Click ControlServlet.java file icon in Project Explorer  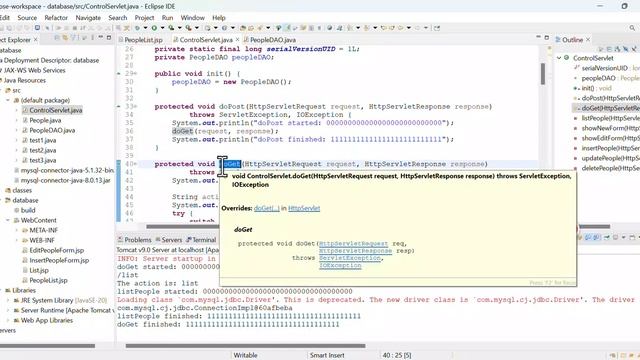click(x=25, y=110)
